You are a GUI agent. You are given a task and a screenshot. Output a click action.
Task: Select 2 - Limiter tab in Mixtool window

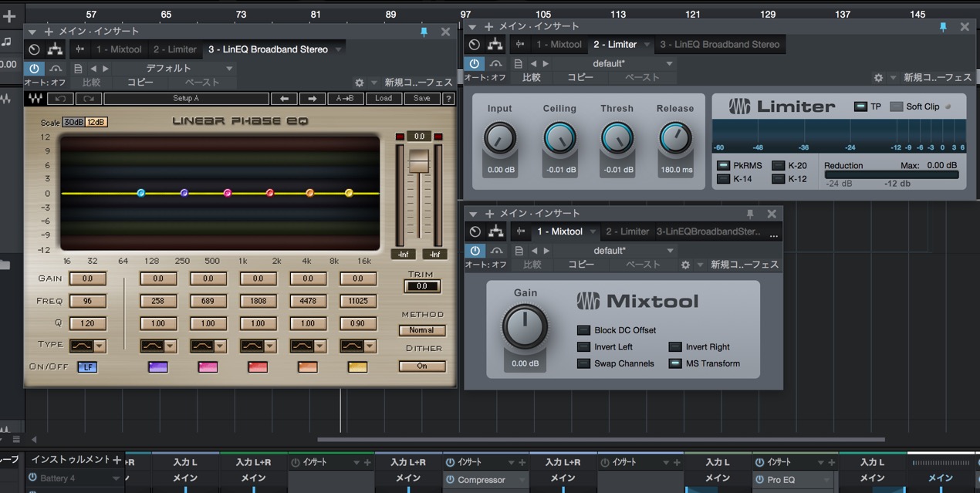[x=627, y=231]
